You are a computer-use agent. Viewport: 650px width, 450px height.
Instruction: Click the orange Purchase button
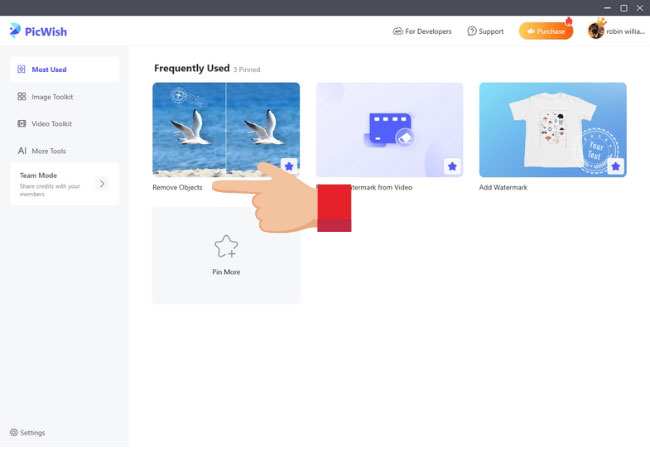pyautogui.click(x=546, y=31)
